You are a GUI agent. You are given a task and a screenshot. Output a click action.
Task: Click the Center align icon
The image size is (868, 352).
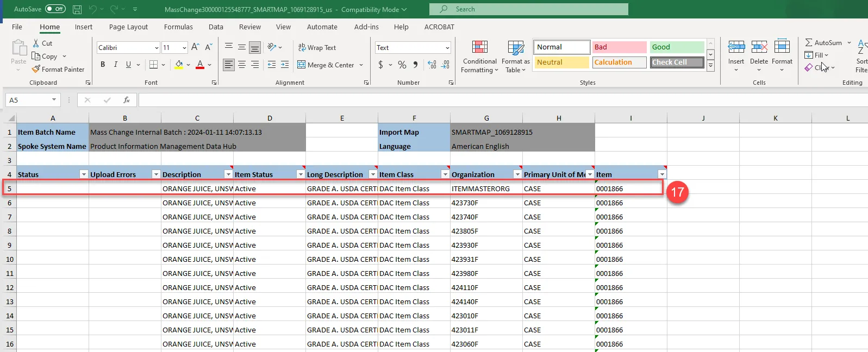tap(242, 65)
